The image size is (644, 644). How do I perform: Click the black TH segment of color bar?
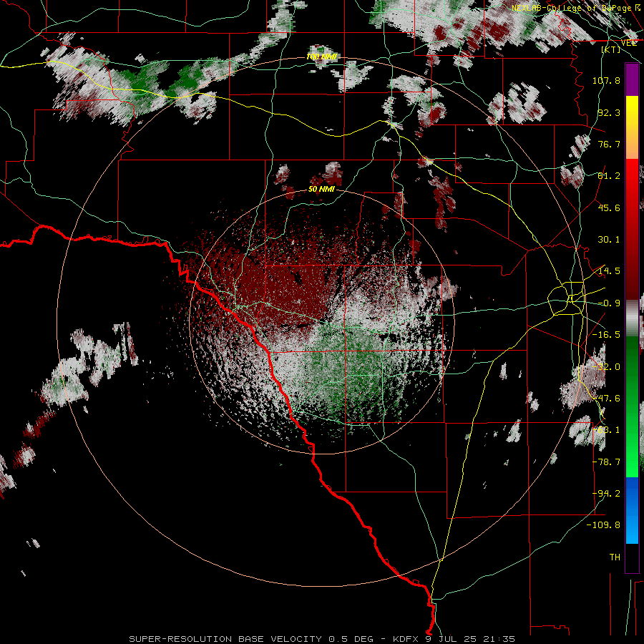632,557
